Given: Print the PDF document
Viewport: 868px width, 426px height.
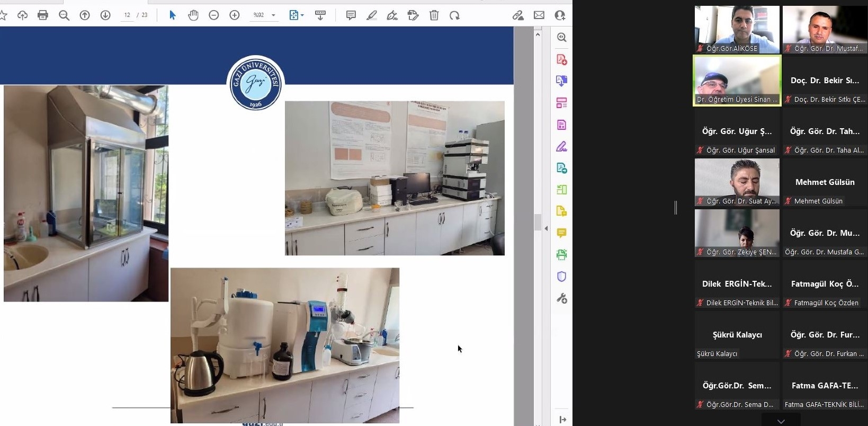Looking at the screenshot, I should pos(43,15).
